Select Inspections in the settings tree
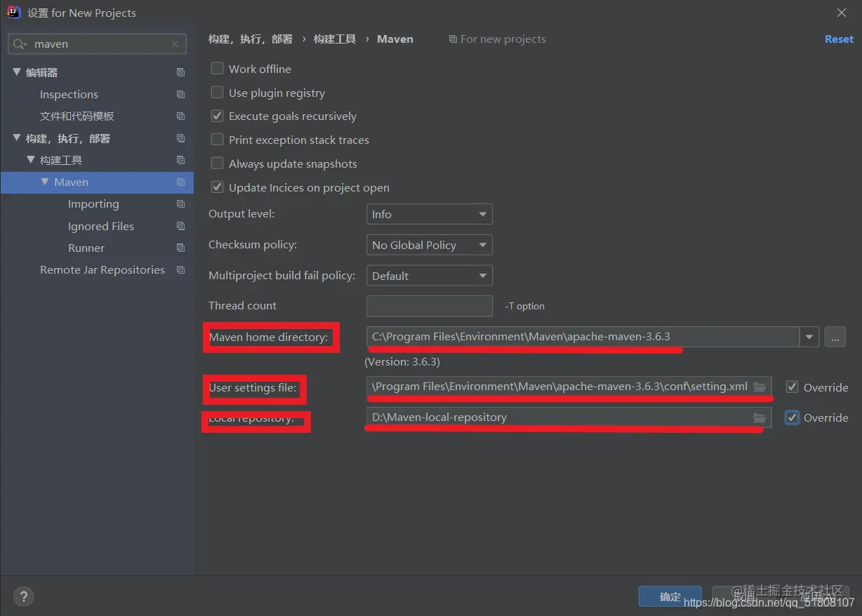This screenshot has width=862, height=616. [69, 94]
